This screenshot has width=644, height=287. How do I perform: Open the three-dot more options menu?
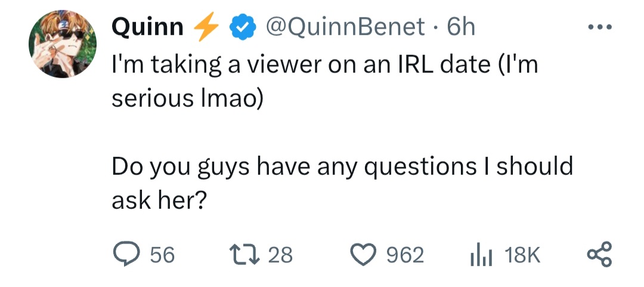[600, 28]
